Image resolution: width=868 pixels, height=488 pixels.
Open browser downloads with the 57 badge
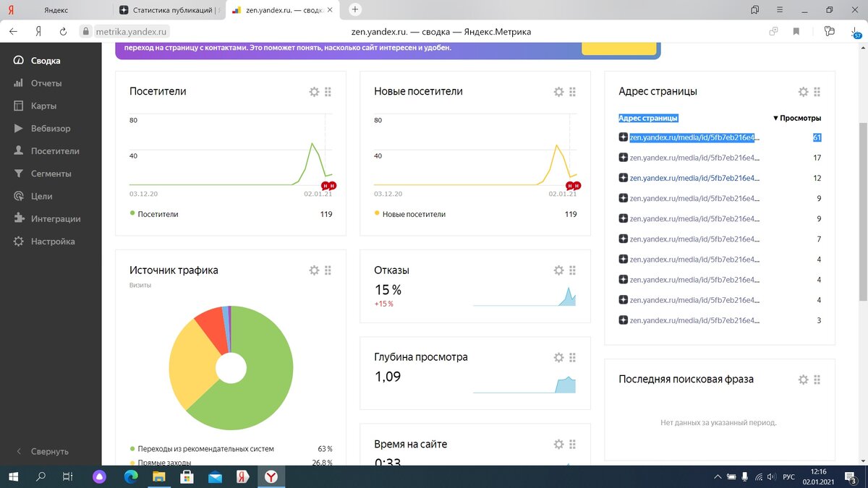click(x=855, y=32)
